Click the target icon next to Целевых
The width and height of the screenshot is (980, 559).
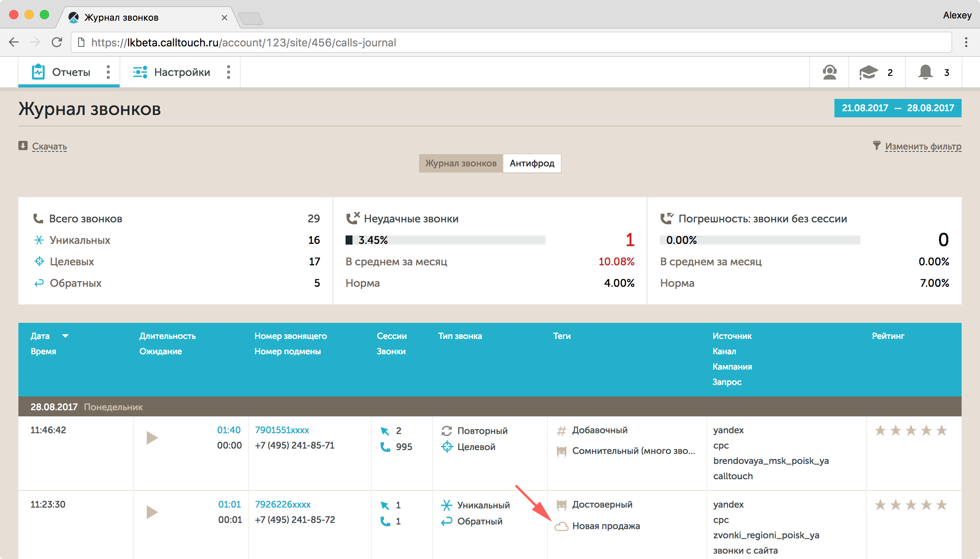[39, 261]
